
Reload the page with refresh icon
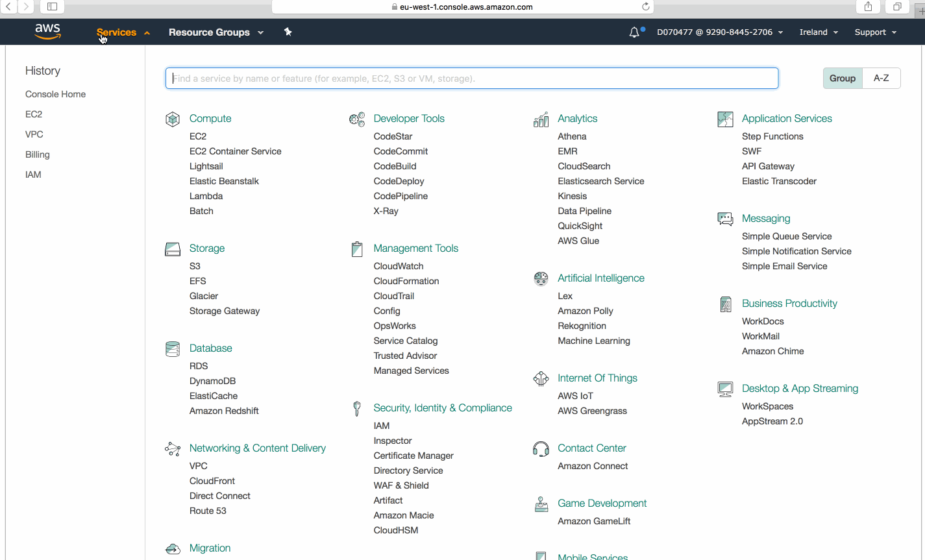645,6
